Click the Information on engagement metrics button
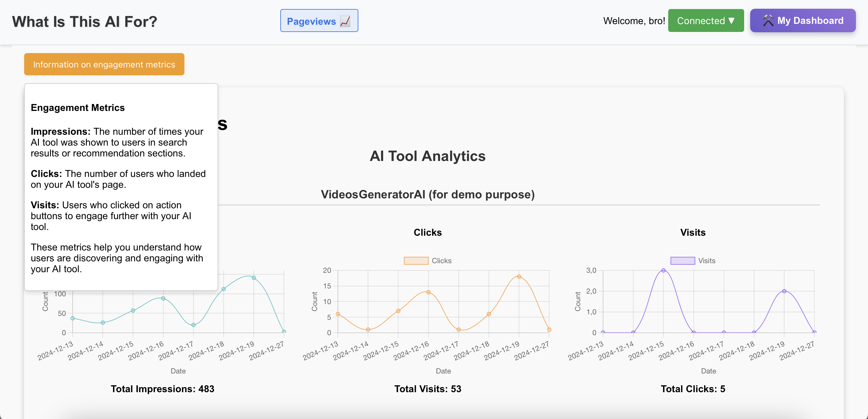The width and height of the screenshot is (868, 419). tap(104, 64)
